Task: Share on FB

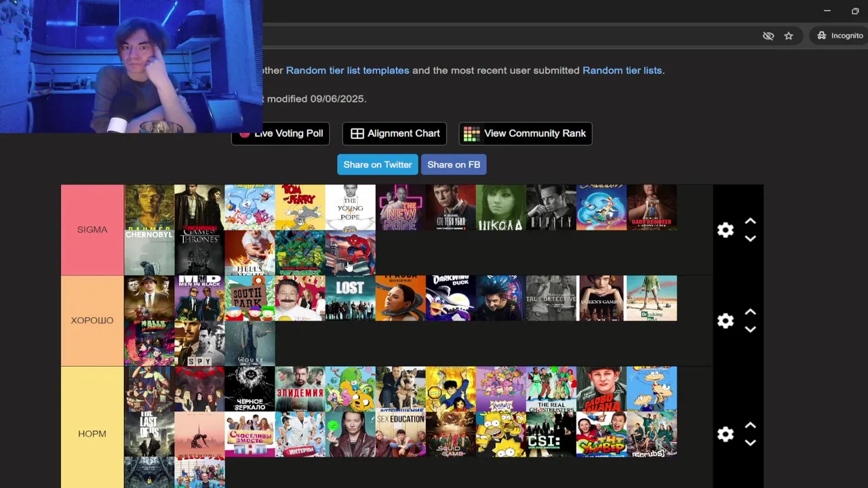Action: 454,165
